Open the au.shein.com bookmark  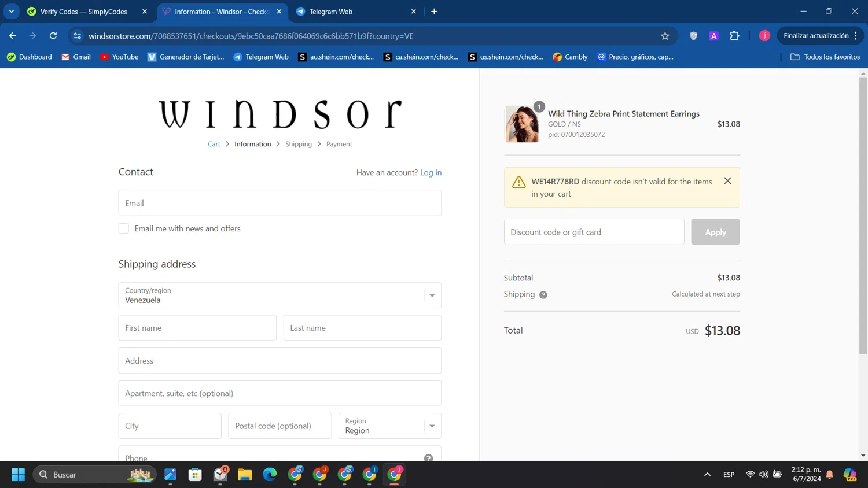click(x=336, y=57)
